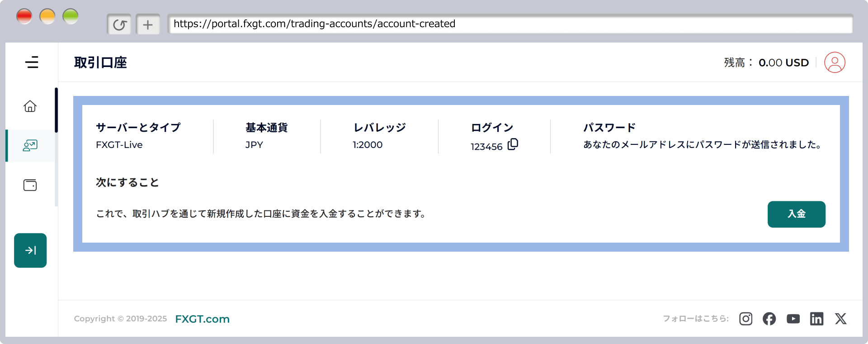The image size is (868, 344).
Task: Visit FXGT Instagram page
Action: [x=745, y=319]
